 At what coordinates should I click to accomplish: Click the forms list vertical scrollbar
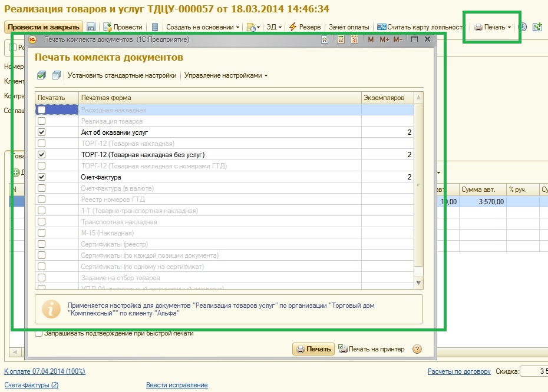(x=418, y=188)
